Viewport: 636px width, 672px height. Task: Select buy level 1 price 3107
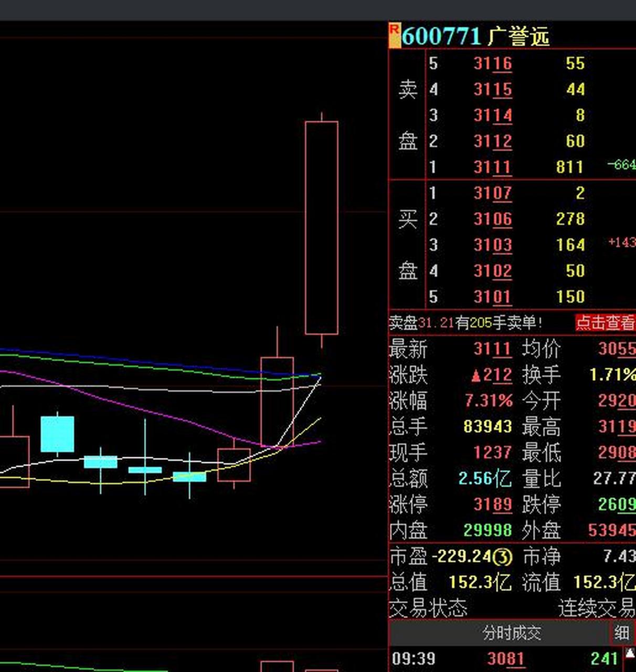pyautogui.click(x=492, y=193)
